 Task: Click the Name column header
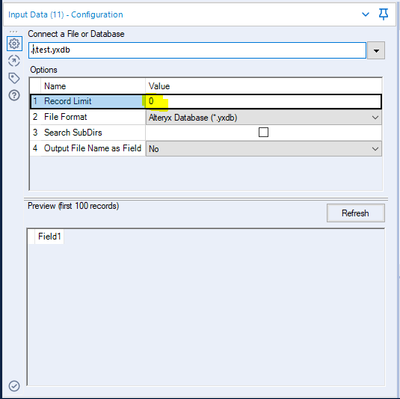(x=55, y=86)
